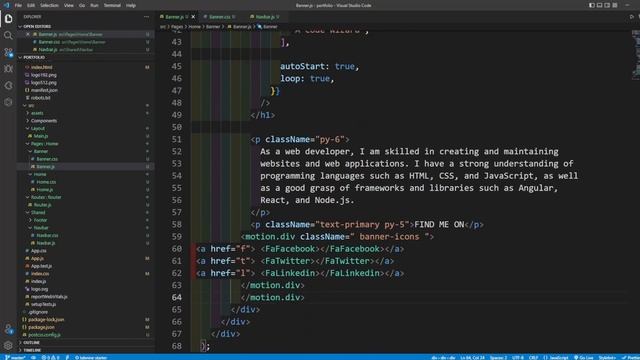Open the Customize Layout icon
This screenshot has width=640, height=360.
[615, 5]
